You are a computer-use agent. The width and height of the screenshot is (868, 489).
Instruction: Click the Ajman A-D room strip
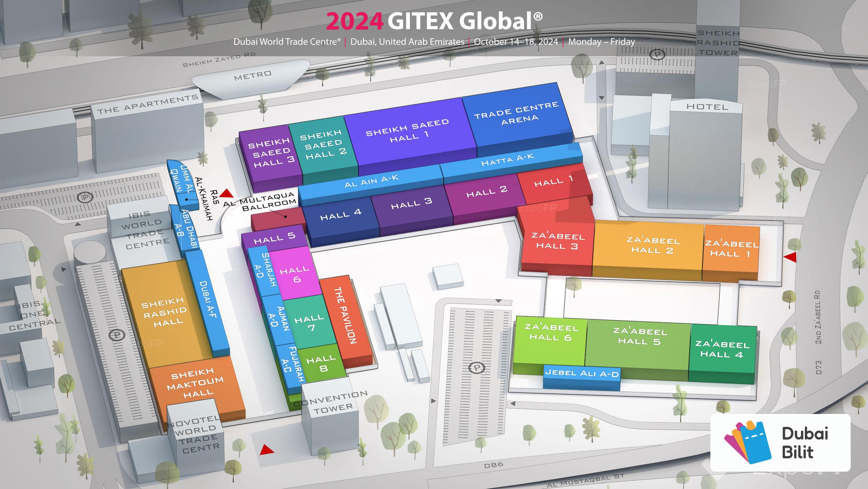278,320
